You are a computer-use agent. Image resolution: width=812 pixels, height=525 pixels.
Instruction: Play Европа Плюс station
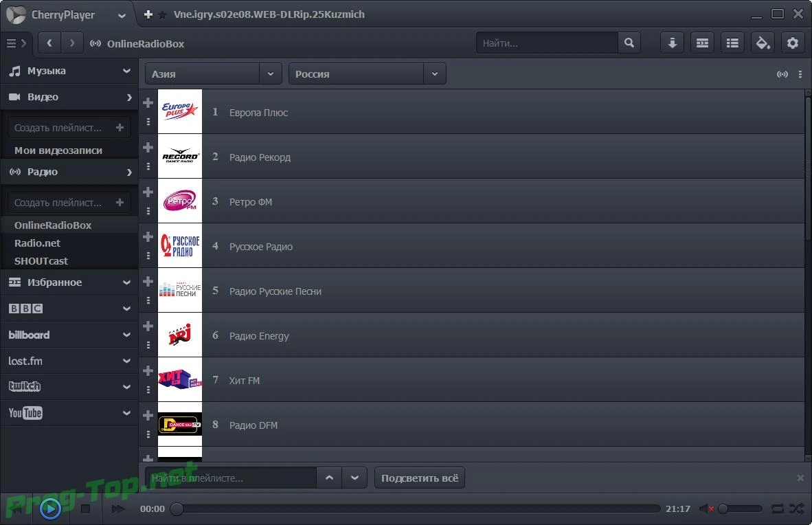[258, 113]
